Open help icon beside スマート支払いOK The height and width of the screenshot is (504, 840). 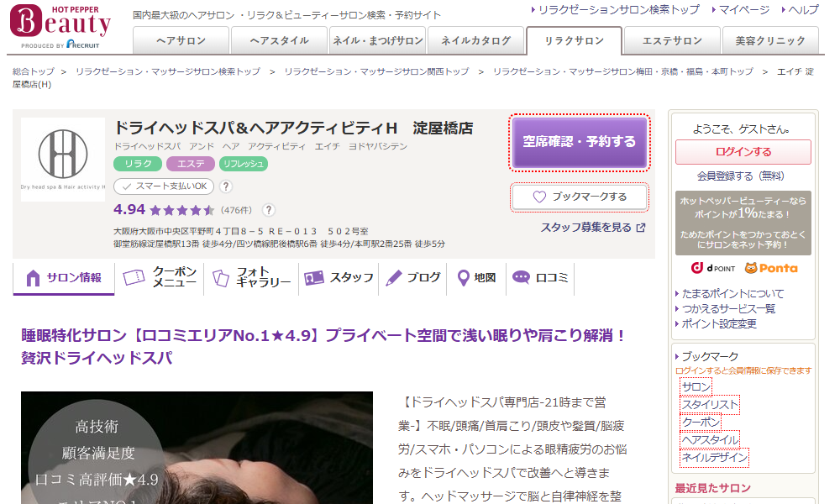[x=226, y=186]
